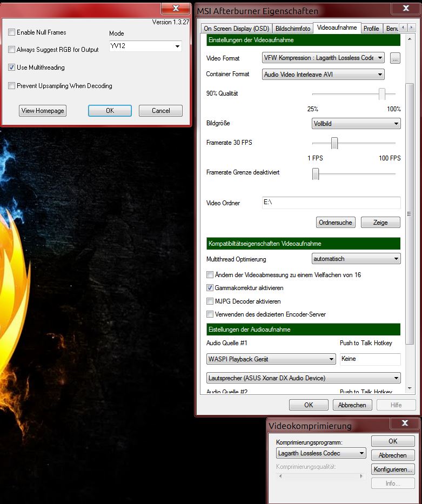This screenshot has height=504, width=422.
Task: Click View Homepage button
Action: (x=43, y=111)
